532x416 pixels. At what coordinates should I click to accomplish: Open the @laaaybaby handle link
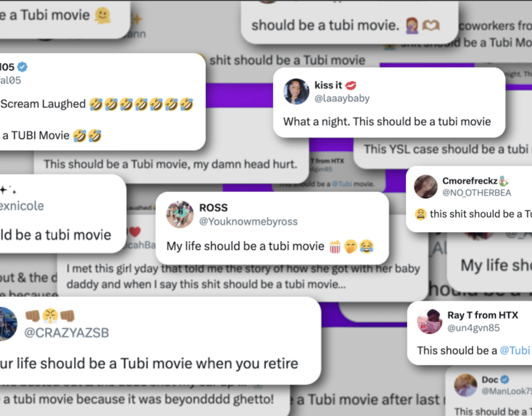pyautogui.click(x=342, y=98)
